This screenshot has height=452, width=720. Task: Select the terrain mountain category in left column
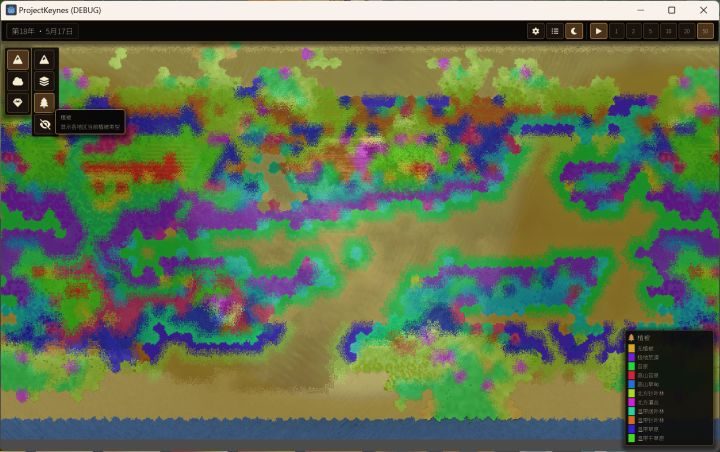pos(18,59)
